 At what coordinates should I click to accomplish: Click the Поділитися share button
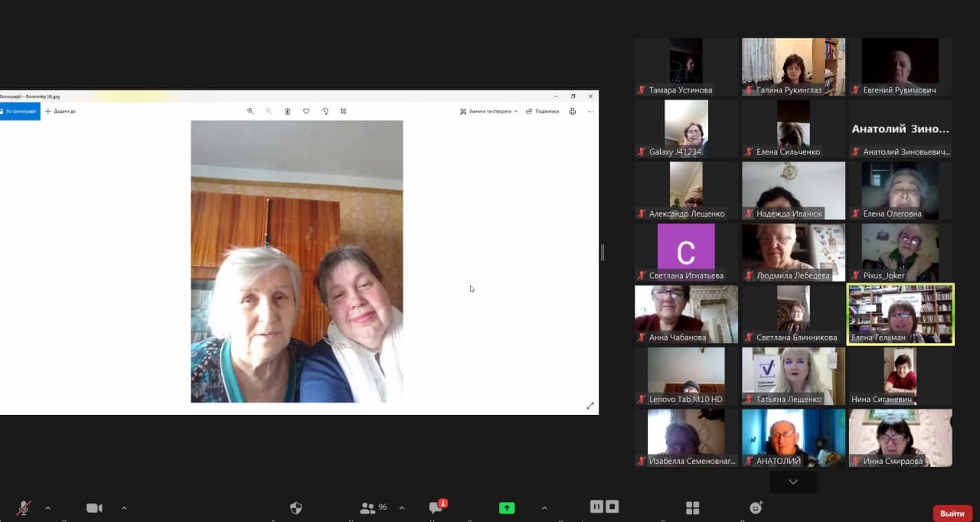click(x=543, y=111)
